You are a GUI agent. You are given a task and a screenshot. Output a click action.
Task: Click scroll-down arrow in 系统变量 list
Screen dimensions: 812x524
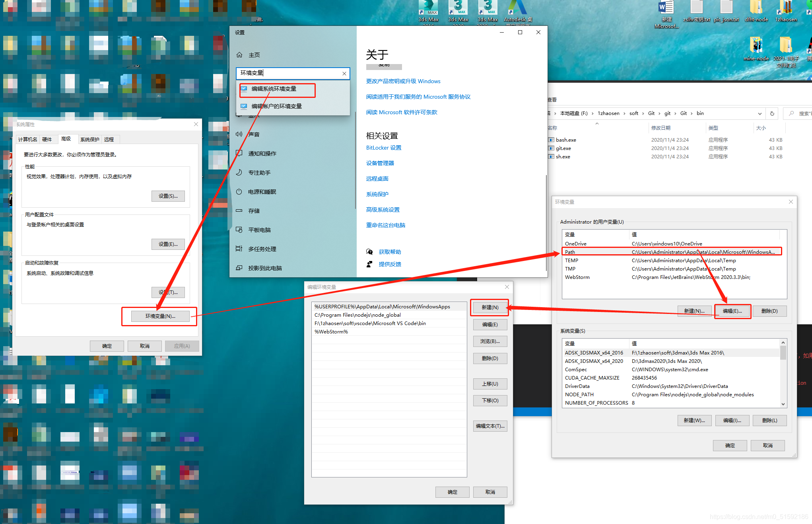pos(783,404)
